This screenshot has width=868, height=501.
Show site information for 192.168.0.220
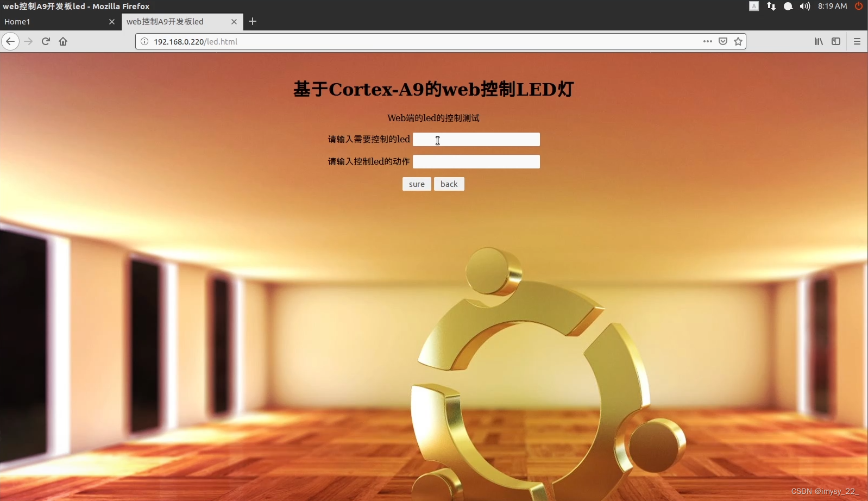tap(144, 41)
